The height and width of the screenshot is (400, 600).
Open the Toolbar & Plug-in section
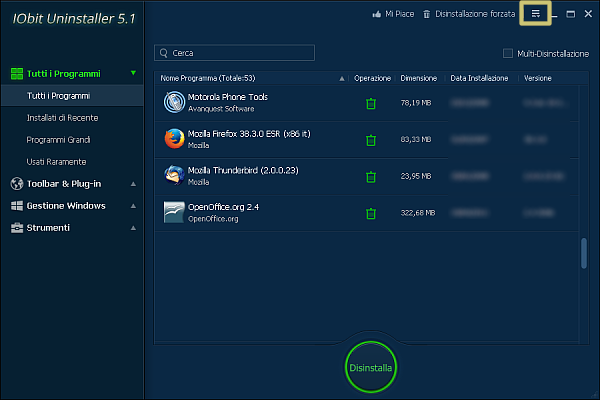(64, 184)
